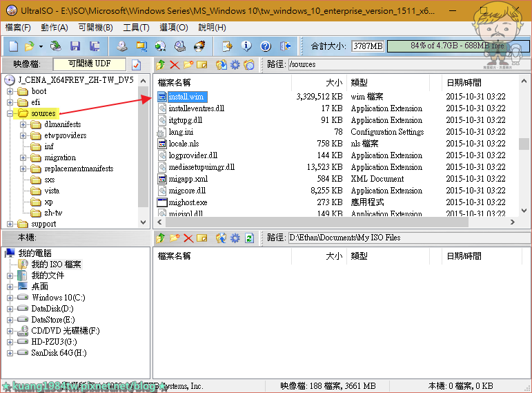The image size is (532, 393).
Task: Go up a folder in the image pane toolbar
Action: click(161, 64)
